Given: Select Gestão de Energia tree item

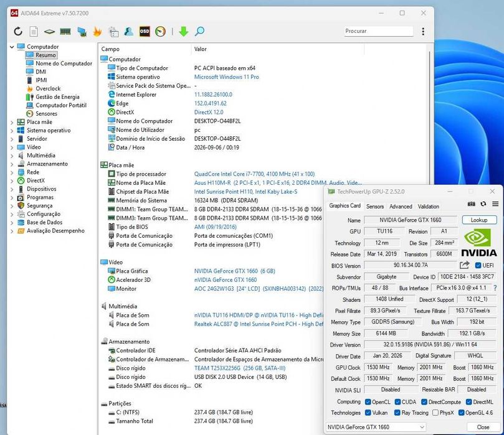Looking at the screenshot, I should (x=57, y=97).
